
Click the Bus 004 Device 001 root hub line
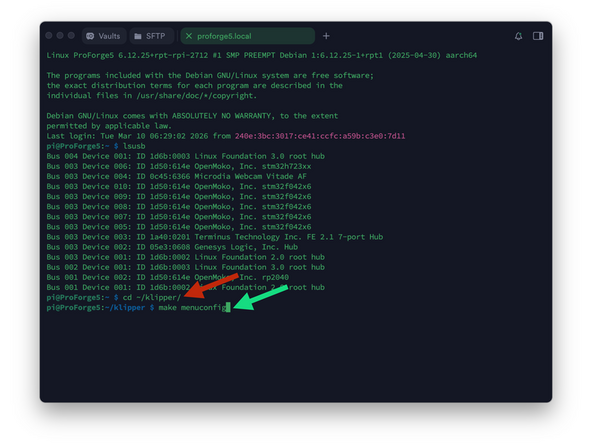[185, 156]
